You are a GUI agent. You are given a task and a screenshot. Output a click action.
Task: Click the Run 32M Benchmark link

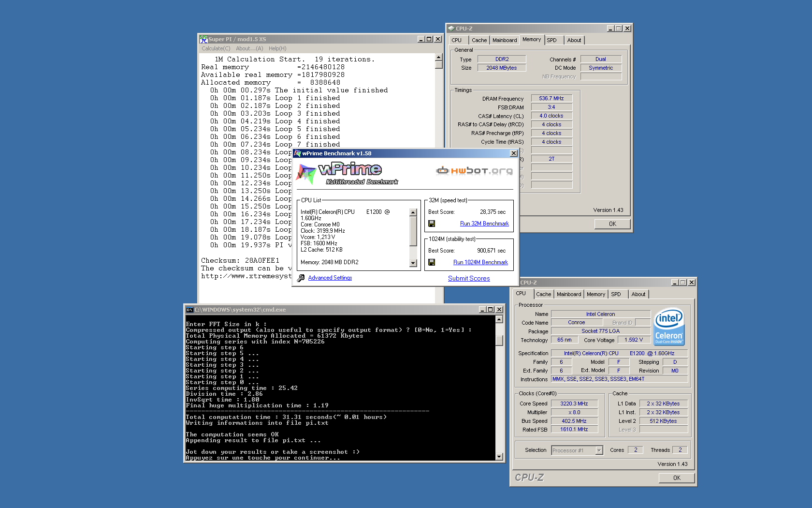point(484,224)
